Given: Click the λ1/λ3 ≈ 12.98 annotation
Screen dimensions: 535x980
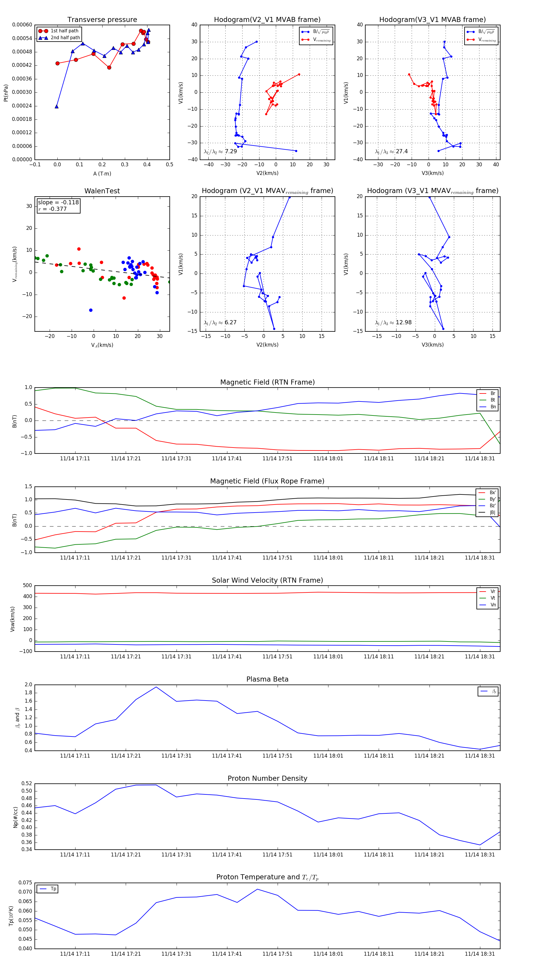Looking at the screenshot, I should pyautogui.click(x=393, y=323).
